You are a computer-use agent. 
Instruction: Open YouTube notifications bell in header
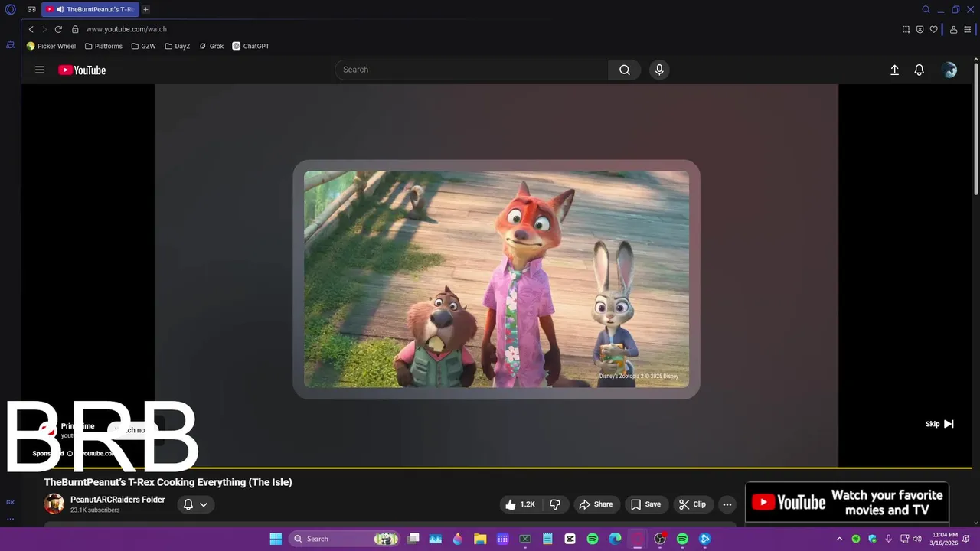920,70
